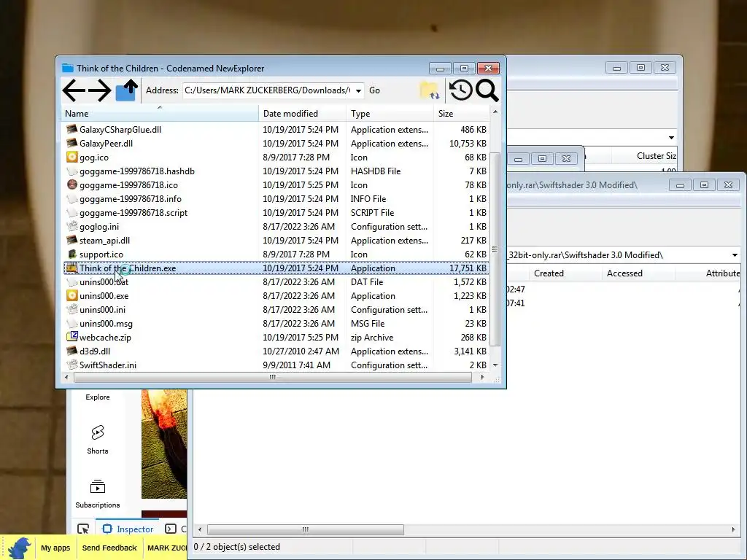Click the HASHDB File type cell
Viewport: 747px width, 560px height.
(376, 171)
